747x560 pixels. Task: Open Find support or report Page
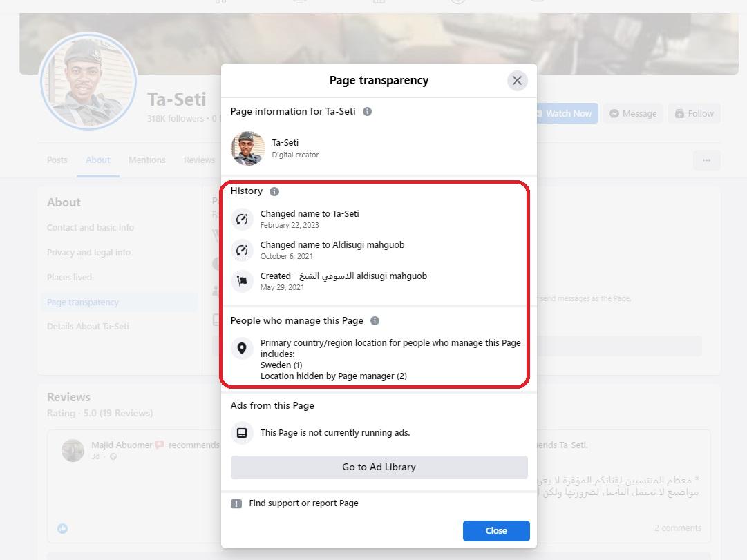[x=303, y=503]
